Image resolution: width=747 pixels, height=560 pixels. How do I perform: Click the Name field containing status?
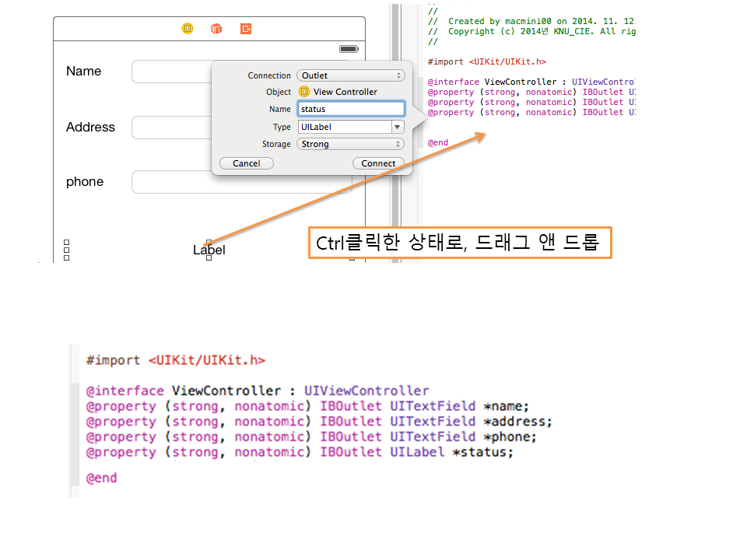click(350, 109)
